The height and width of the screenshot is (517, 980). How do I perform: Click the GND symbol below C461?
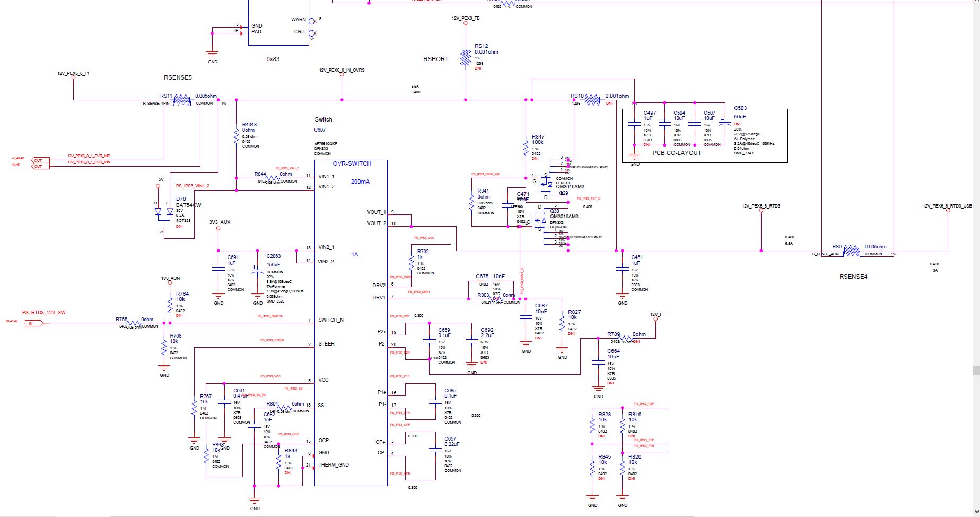(623, 295)
